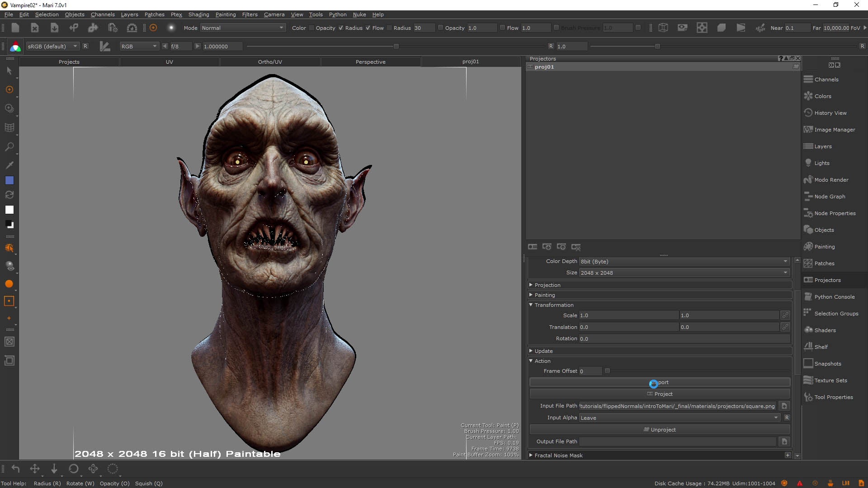The image size is (868, 488).
Task: Switch to the Perspective tab
Action: (370, 62)
